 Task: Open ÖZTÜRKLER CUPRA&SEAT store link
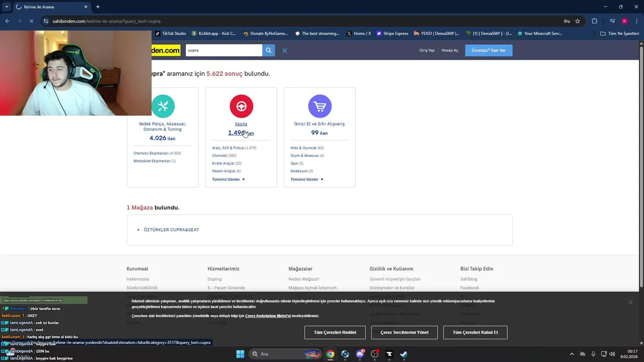point(171,230)
